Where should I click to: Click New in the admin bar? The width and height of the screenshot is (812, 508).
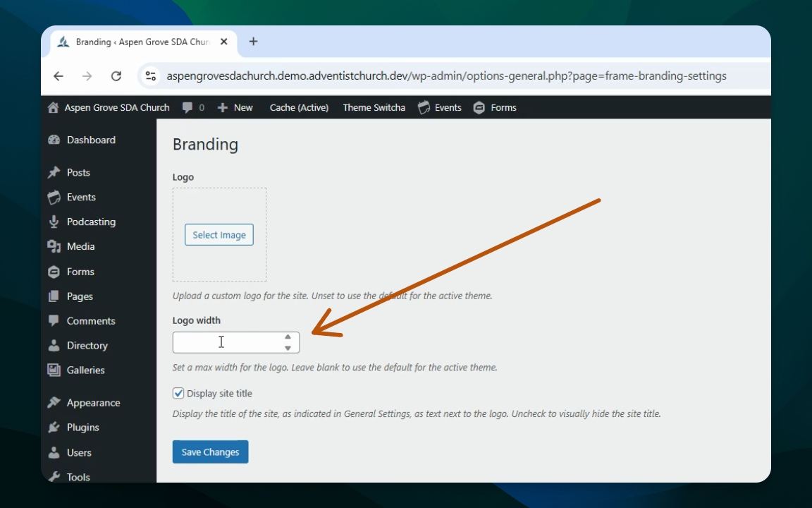tap(243, 107)
